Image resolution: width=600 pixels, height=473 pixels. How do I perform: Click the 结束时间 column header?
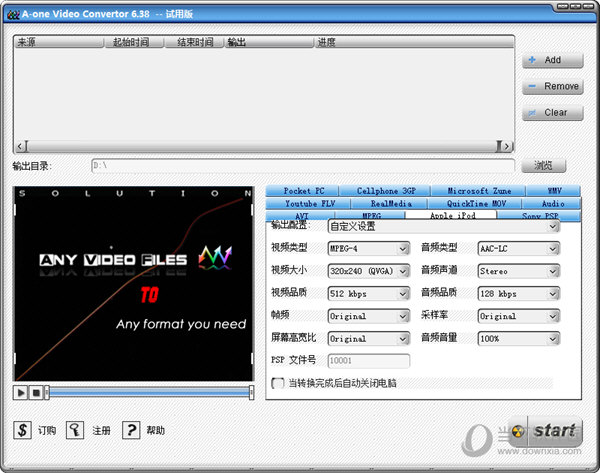click(x=194, y=42)
